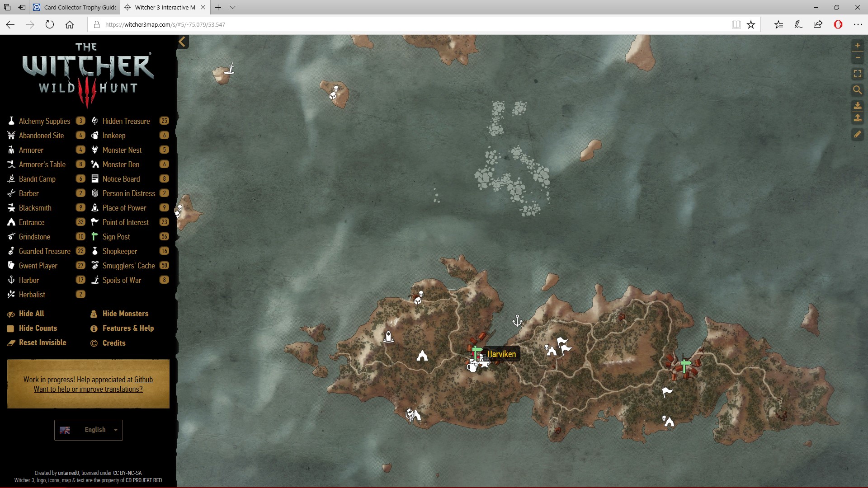The width and height of the screenshot is (868, 488).
Task: Open the Github link
Action: pyautogui.click(x=143, y=380)
